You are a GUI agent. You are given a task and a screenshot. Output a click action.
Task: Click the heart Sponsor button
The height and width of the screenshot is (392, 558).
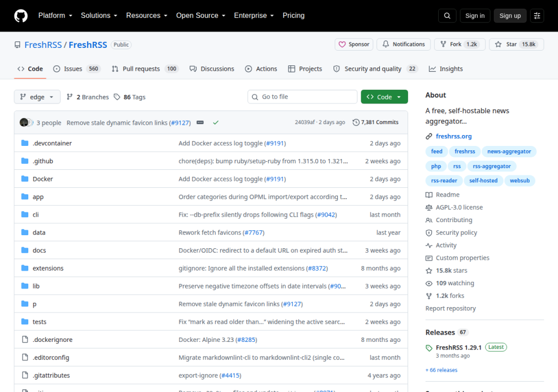(x=354, y=45)
